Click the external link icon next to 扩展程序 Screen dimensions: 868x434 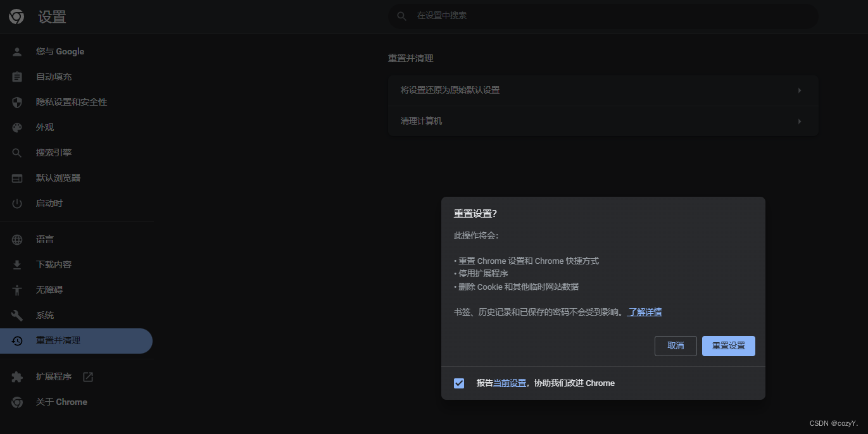88,377
